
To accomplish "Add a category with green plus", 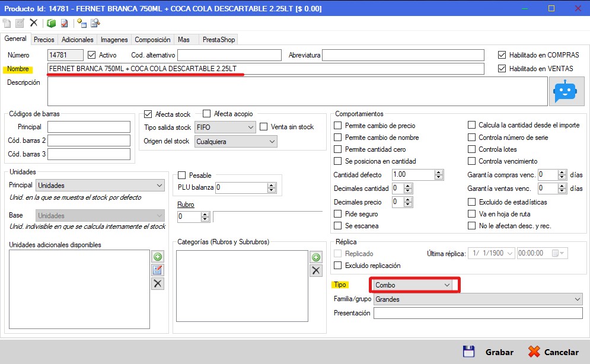I will tap(315, 257).
